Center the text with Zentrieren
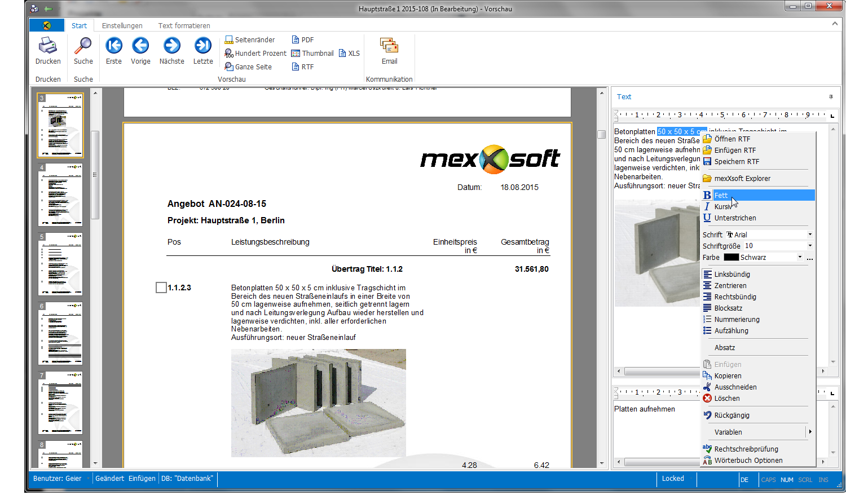The height and width of the screenshot is (504, 846). pos(758,286)
